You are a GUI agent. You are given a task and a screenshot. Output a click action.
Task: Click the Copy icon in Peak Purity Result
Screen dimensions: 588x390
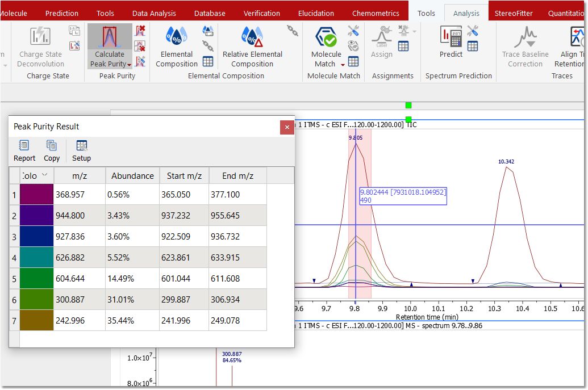coord(51,145)
